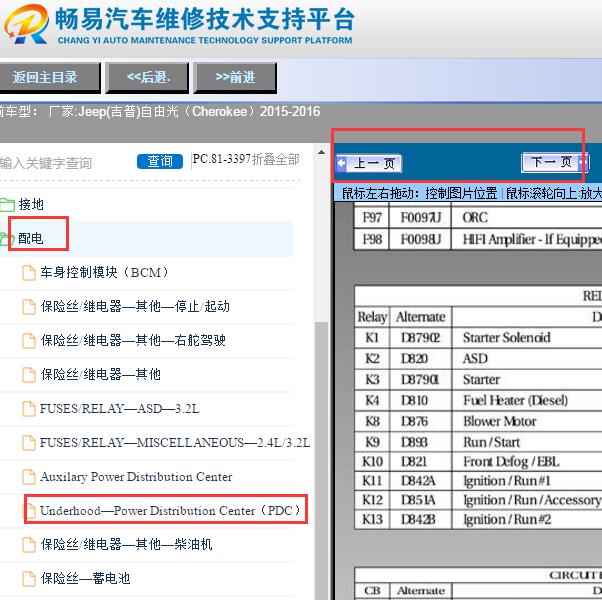Click the K13 relay label cell
602x600 pixels.
(372, 519)
